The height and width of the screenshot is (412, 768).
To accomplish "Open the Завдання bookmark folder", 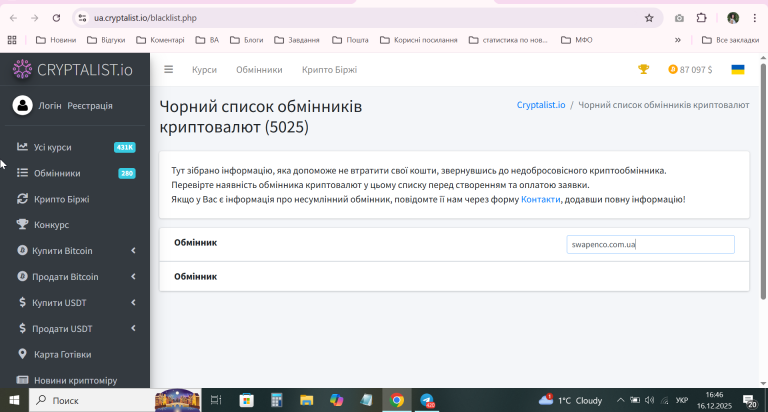I will (x=297, y=40).
